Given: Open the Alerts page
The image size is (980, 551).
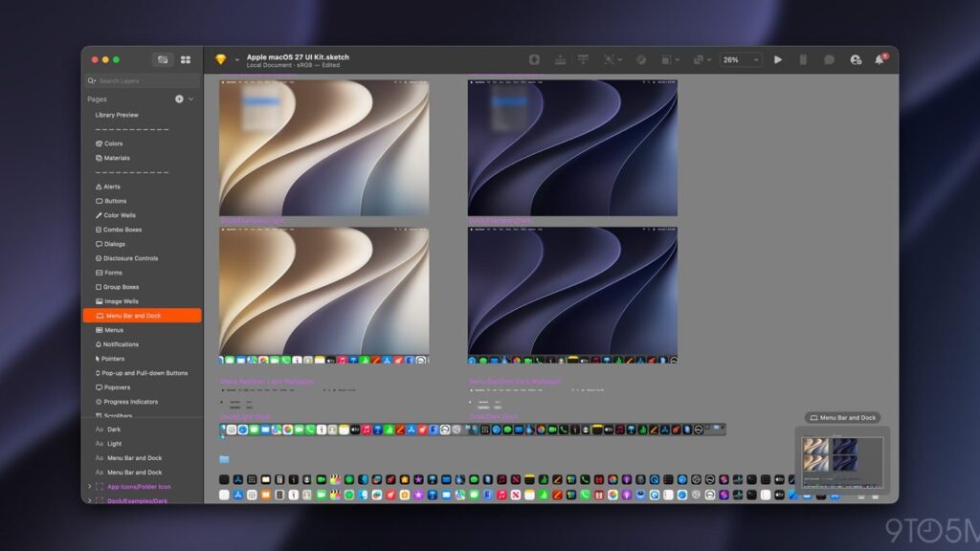Looking at the screenshot, I should (107, 187).
